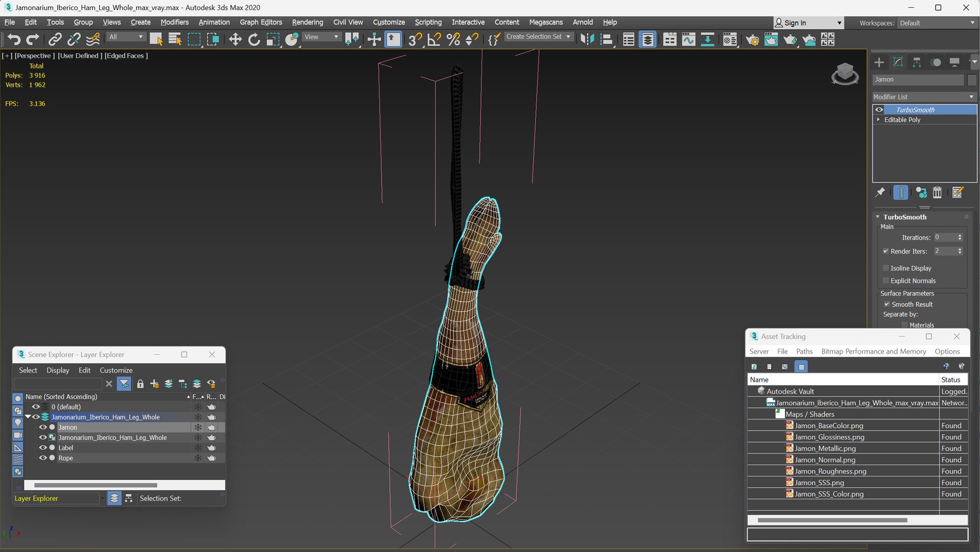Enable Isoline Display checkbox
This screenshot has height=552, width=980.
point(886,268)
